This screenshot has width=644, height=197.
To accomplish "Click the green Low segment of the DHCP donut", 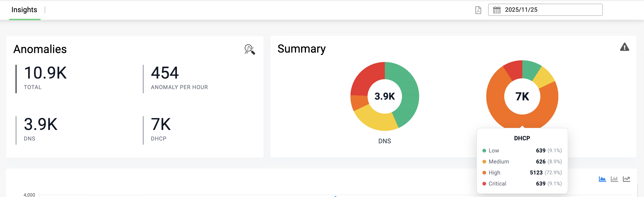I will click(x=529, y=69).
